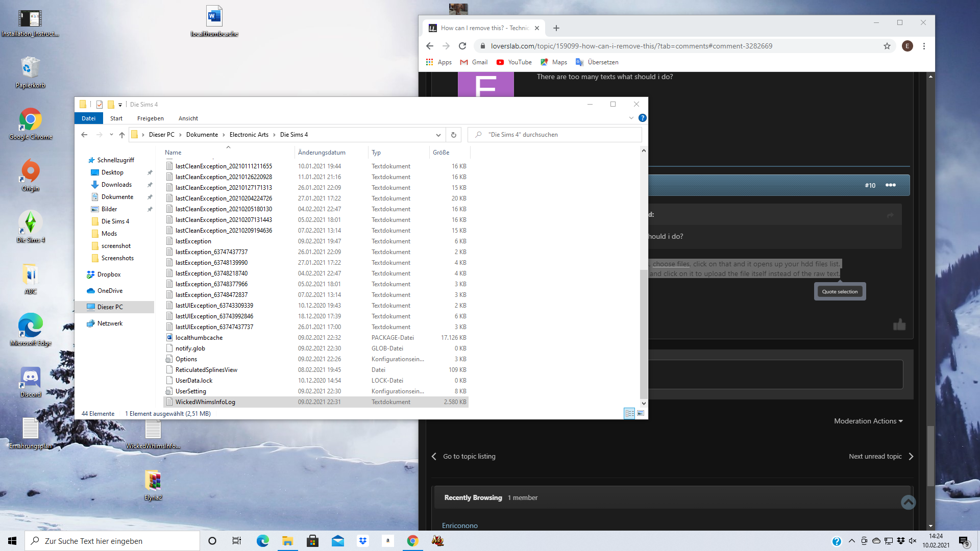
Task: Select WickedWhimsInfoLog file
Action: click(x=315, y=402)
